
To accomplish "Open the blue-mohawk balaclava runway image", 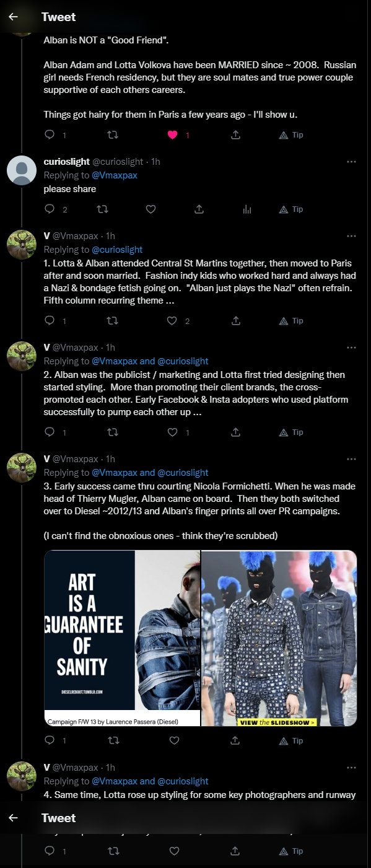I will click(279, 638).
